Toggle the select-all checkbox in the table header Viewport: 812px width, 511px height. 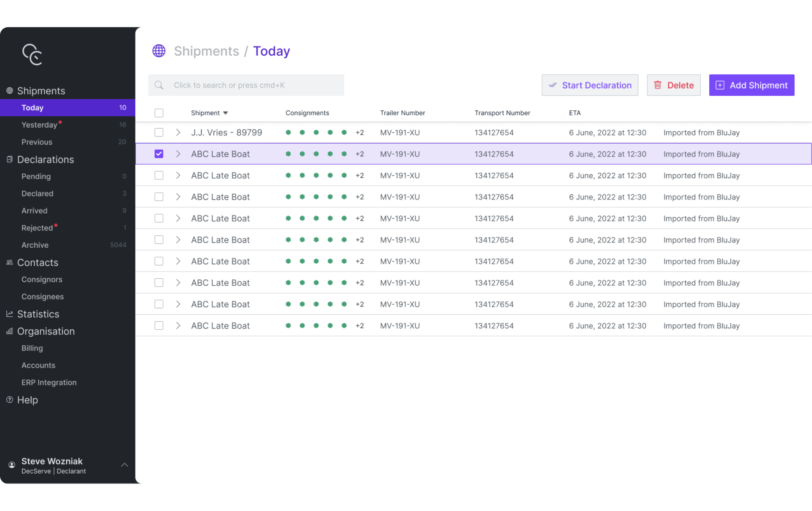coord(159,113)
